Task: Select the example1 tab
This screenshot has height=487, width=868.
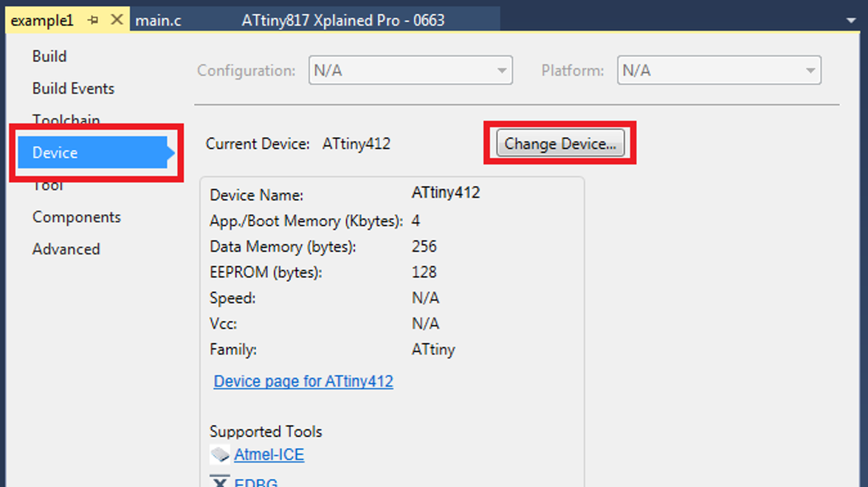Action: pos(42,21)
